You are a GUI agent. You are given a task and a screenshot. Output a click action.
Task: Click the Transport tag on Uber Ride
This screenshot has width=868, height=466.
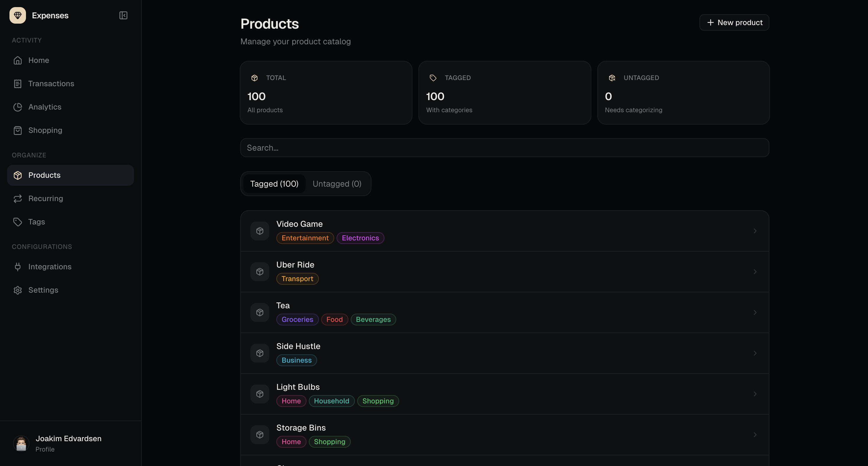click(297, 279)
